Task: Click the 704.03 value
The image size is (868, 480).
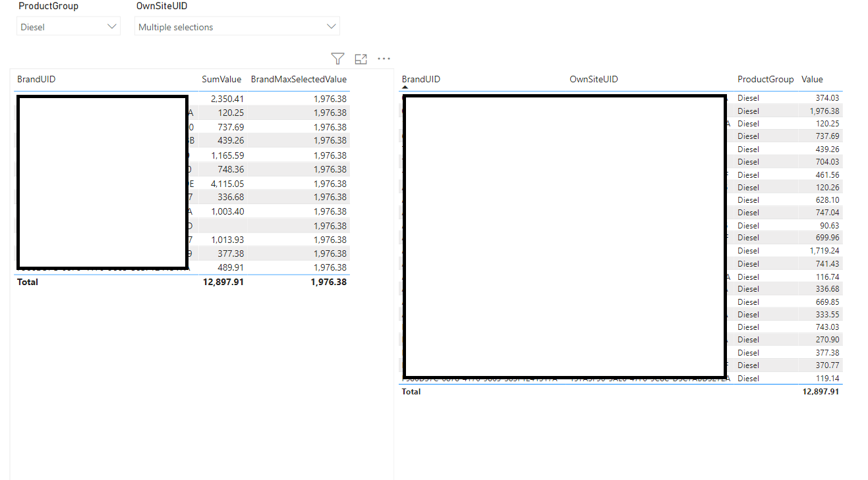Action: 827,162
